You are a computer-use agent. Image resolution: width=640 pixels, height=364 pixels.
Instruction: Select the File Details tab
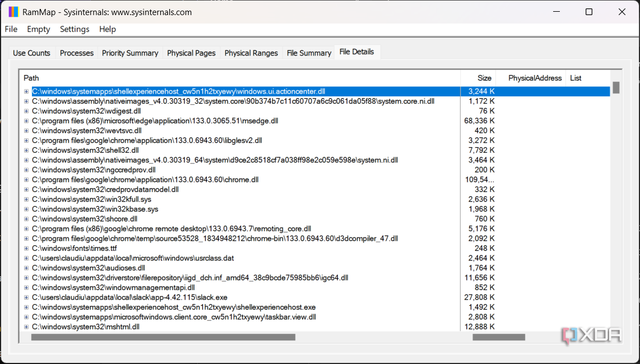(357, 52)
